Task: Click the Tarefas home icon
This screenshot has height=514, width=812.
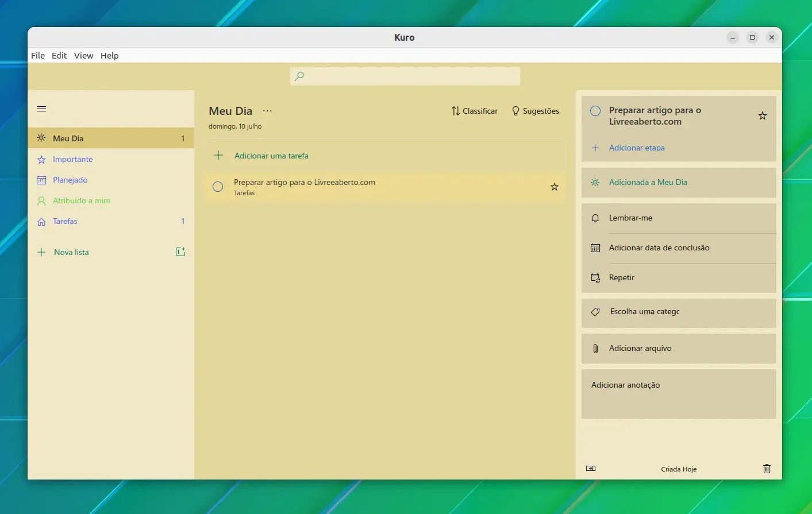Action: (41, 222)
